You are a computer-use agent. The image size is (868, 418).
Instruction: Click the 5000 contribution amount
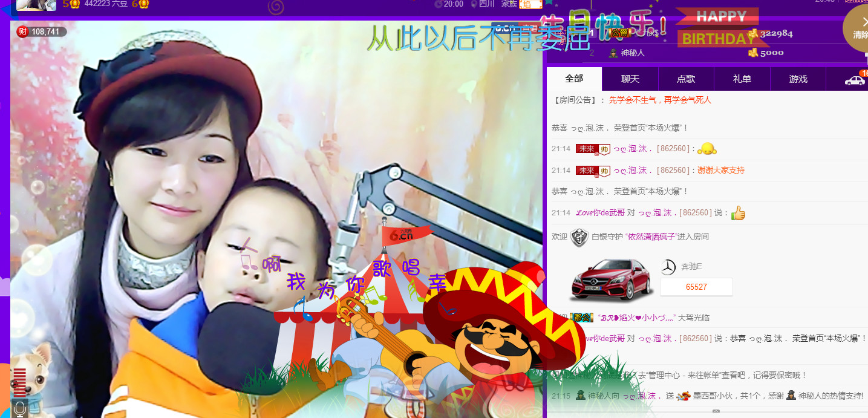pyautogui.click(x=772, y=53)
